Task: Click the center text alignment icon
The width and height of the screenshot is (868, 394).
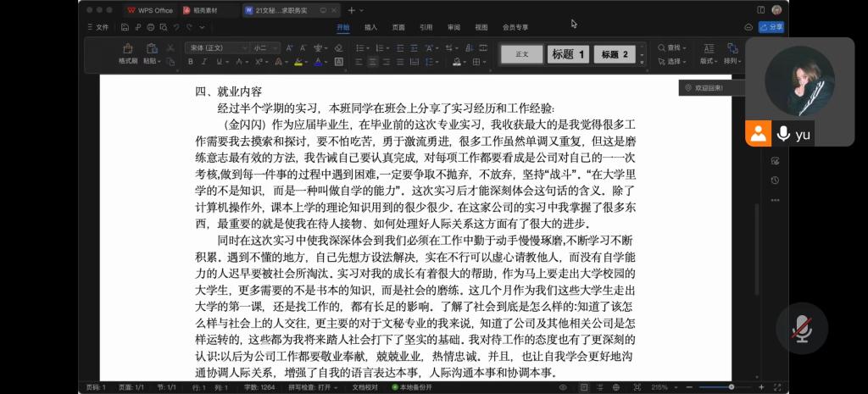Action: 373,62
